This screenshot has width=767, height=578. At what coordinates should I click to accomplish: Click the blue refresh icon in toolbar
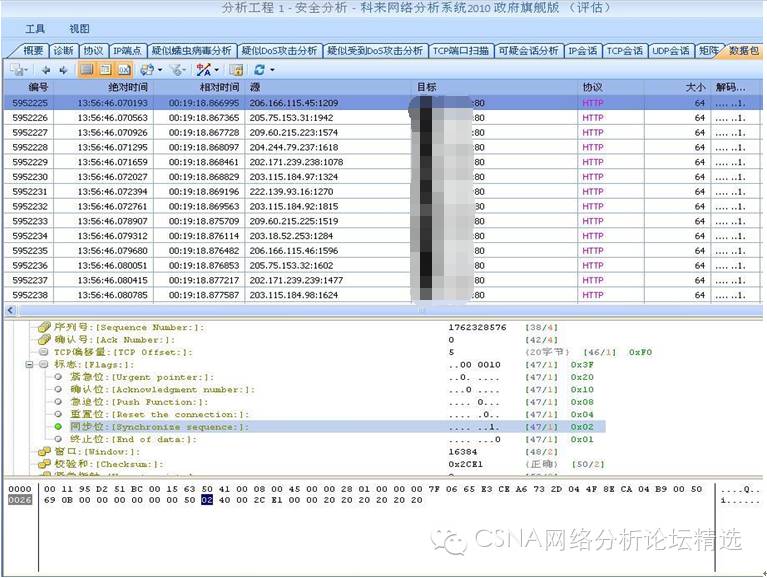pos(259,70)
